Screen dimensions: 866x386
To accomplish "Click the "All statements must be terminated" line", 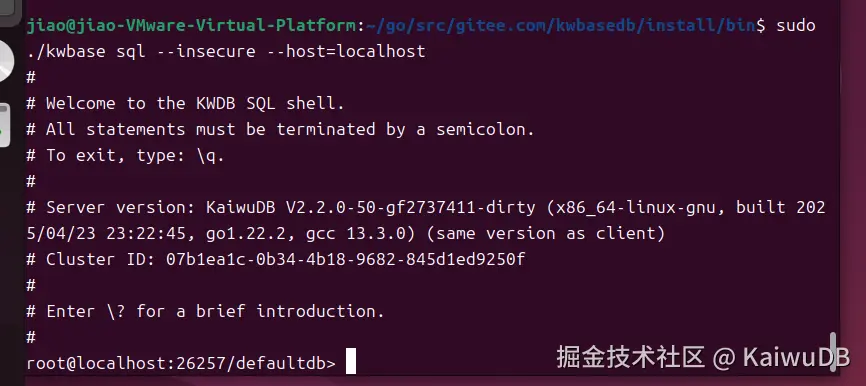I will point(281,129).
